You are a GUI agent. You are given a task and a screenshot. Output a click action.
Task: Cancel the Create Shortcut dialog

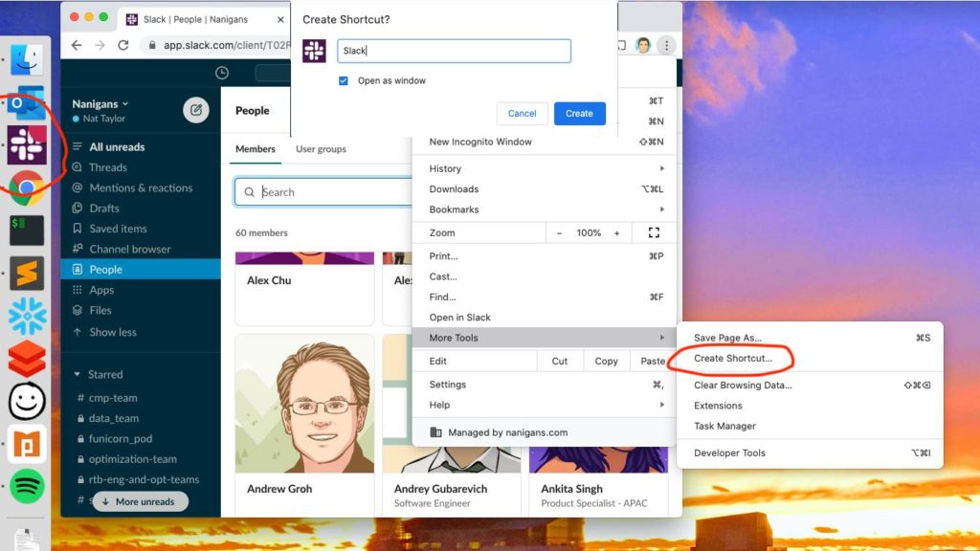522,113
